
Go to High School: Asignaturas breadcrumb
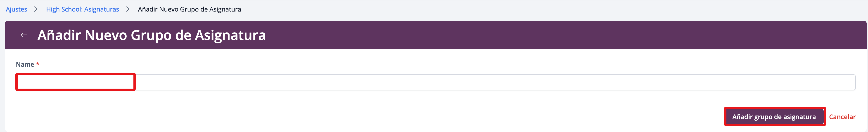82,9
